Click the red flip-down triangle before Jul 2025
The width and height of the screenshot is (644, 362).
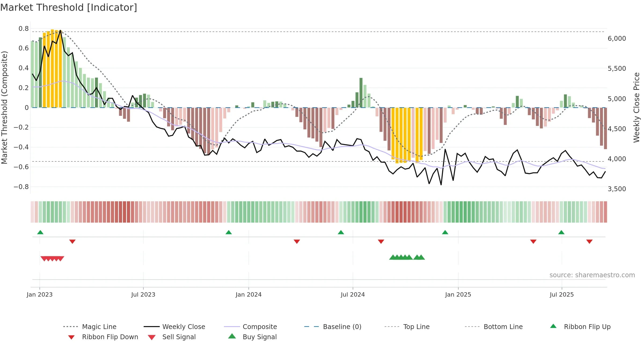(533, 241)
